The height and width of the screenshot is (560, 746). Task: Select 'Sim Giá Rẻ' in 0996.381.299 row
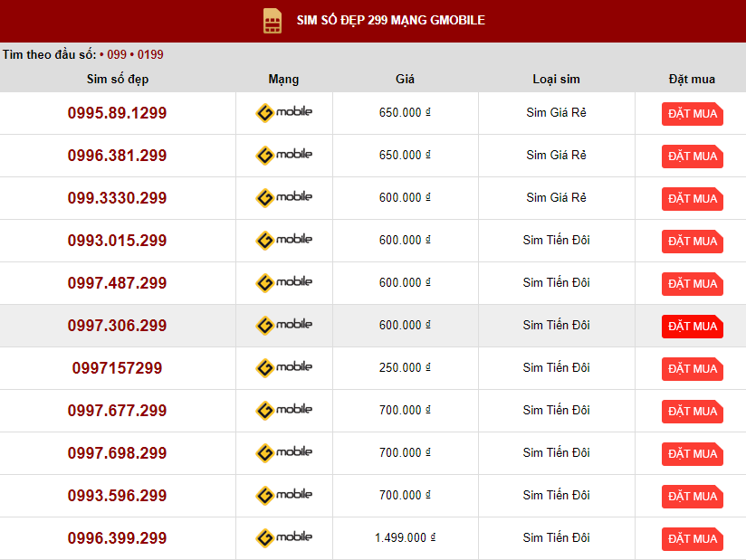[556, 155]
